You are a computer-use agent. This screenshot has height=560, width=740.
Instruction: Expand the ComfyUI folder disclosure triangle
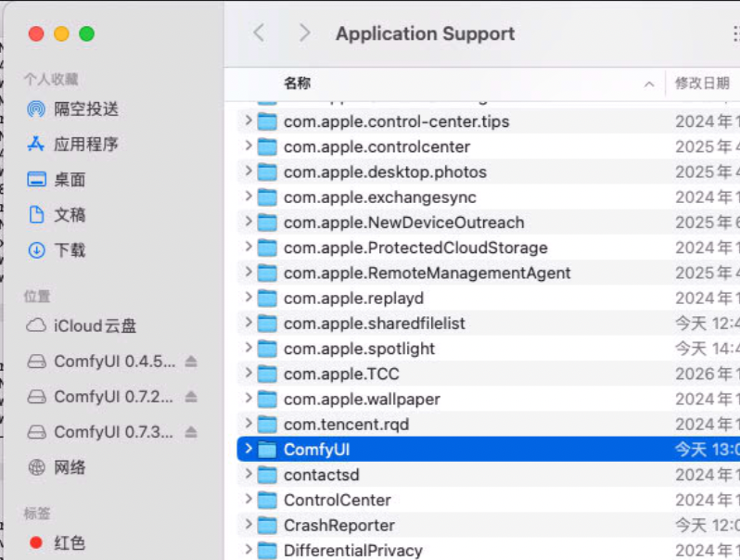pyautogui.click(x=248, y=450)
